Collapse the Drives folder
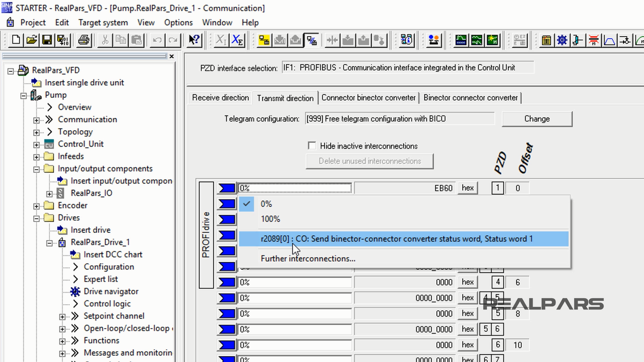 36,217
